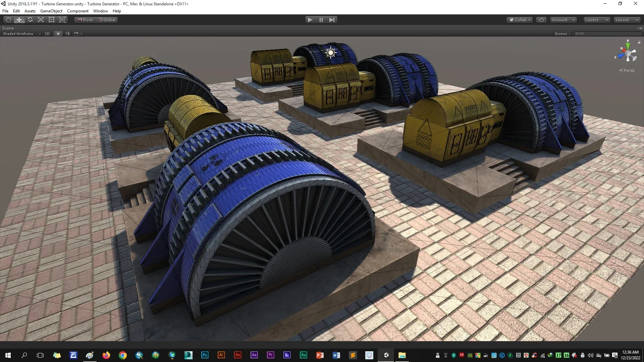This screenshot has width=644, height=362.
Task: Open taskbar Search
Action: (x=24, y=355)
